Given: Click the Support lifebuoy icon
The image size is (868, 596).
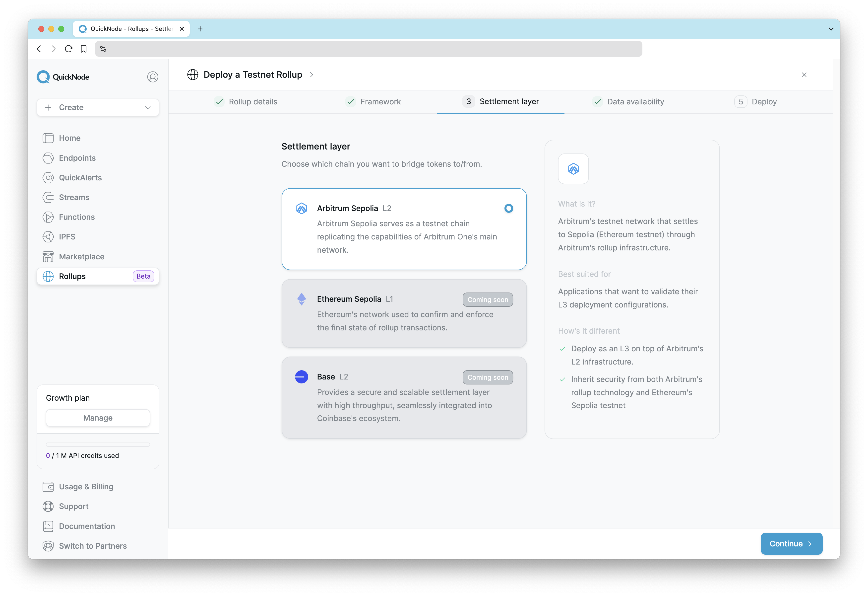Looking at the screenshot, I should (x=48, y=506).
